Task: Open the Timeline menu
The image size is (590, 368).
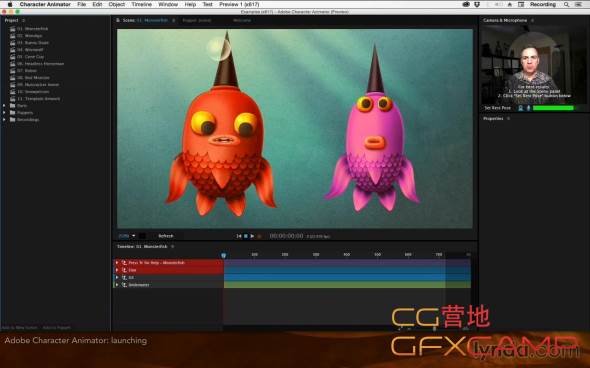Action: pos(141,5)
